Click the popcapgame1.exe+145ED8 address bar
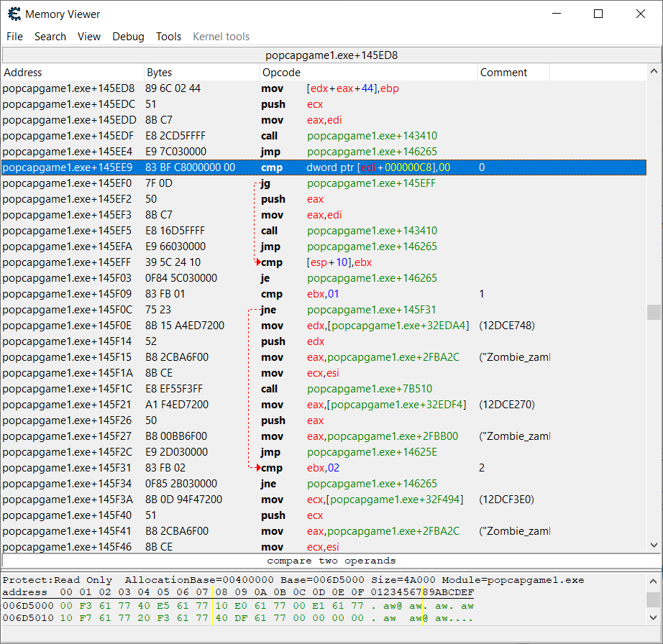The width and height of the screenshot is (663, 644). 331,55
